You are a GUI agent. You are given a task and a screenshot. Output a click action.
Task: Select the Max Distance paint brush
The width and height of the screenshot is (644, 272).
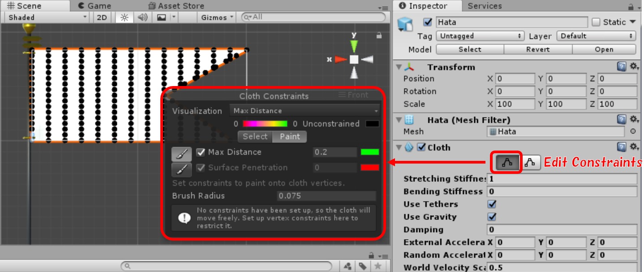click(x=181, y=154)
